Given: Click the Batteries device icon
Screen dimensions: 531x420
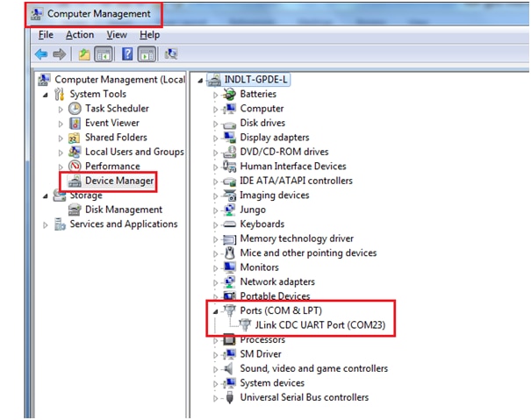Looking at the screenshot, I should [x=229, y=94].
